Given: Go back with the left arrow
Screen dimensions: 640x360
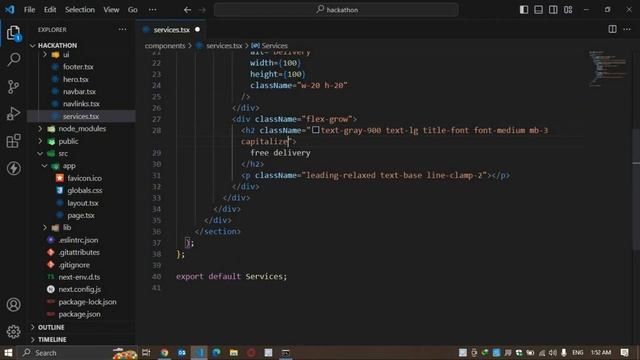Looking at the screenshot, I should point(187,10).
